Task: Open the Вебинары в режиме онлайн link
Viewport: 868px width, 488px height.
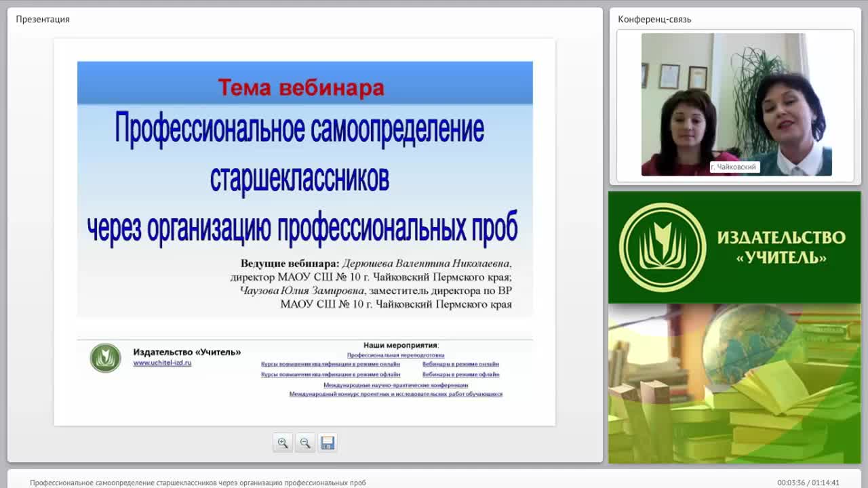Action: [x=461, y=365]
